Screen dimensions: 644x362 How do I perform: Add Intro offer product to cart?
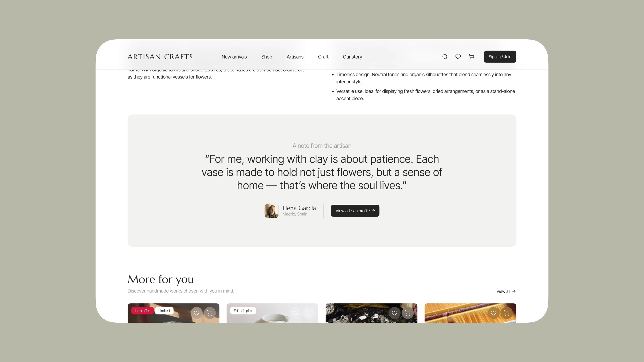tap(210, 313)
